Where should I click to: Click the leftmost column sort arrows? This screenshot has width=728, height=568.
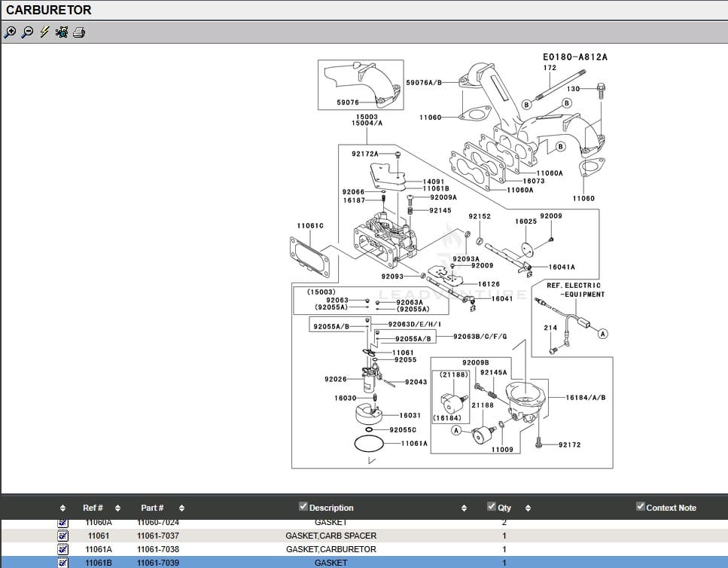tap(62, 508)
